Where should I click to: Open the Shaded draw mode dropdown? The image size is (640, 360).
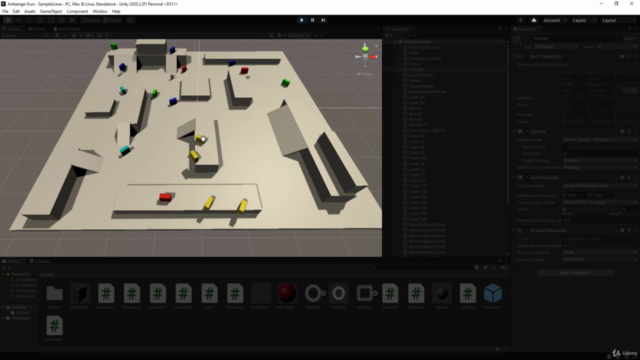[x=20, y=36]
